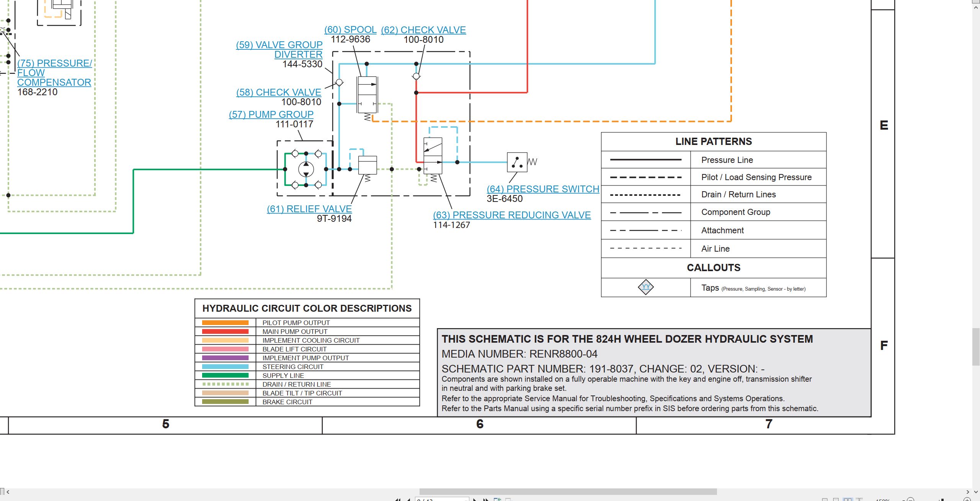Click the down arrow of vertical scrollbar
This screenshot has height=501, width=980.
pos(976,492)
